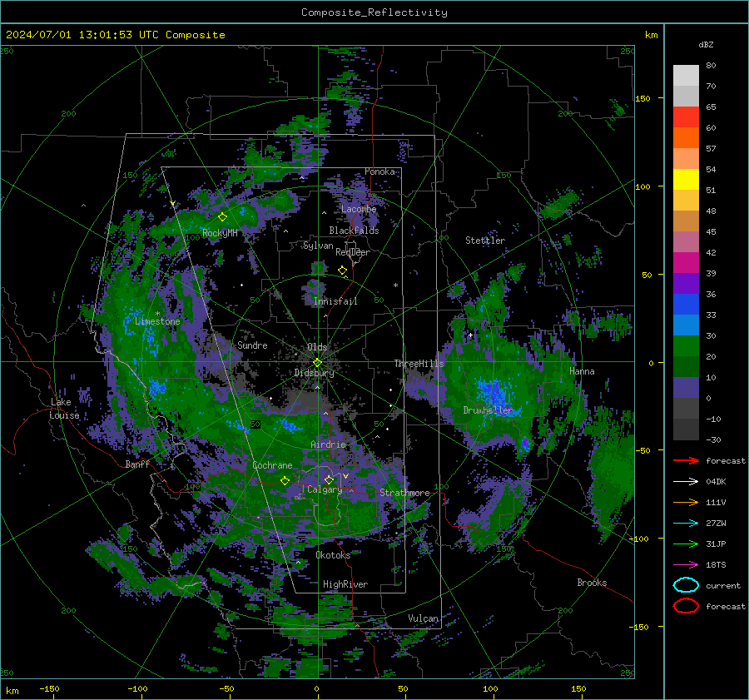Click the white 04DK arrow legend icon
This screenshot has width=749, height=700.
(686, 482)
